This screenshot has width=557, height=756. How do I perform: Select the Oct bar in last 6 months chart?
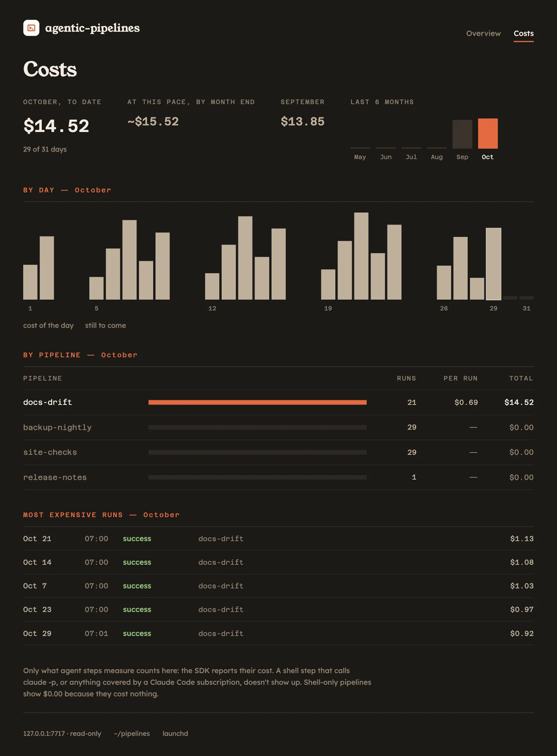(488, 134)
